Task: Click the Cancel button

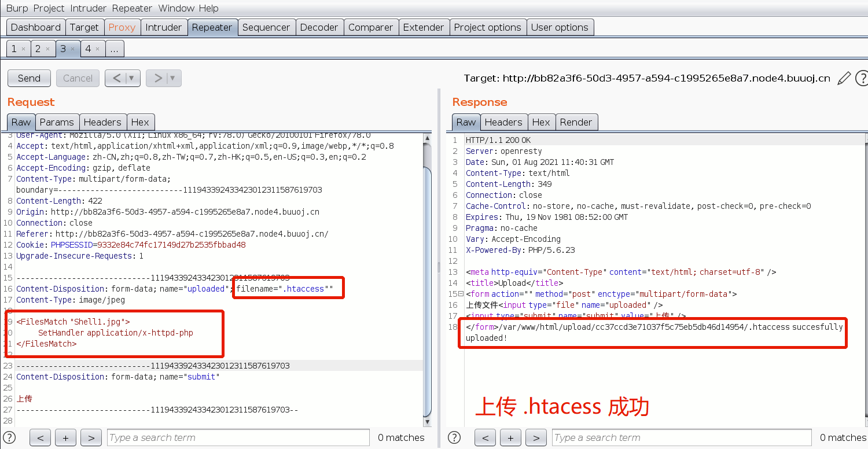Action: (x=78, y=78)
